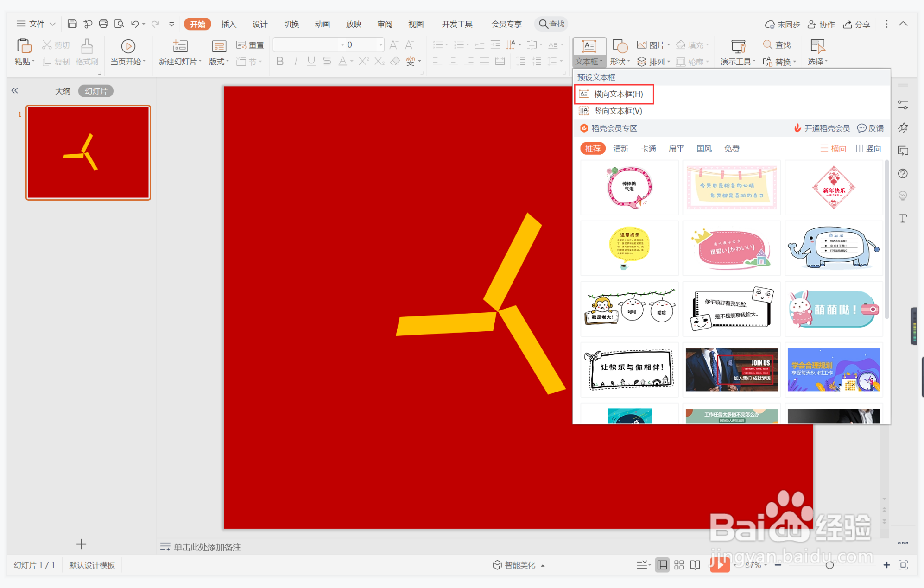Click the 智能美化 (smart beautify) icon in the status bar
Screen dimensions: 924x588
click(497, 565)
